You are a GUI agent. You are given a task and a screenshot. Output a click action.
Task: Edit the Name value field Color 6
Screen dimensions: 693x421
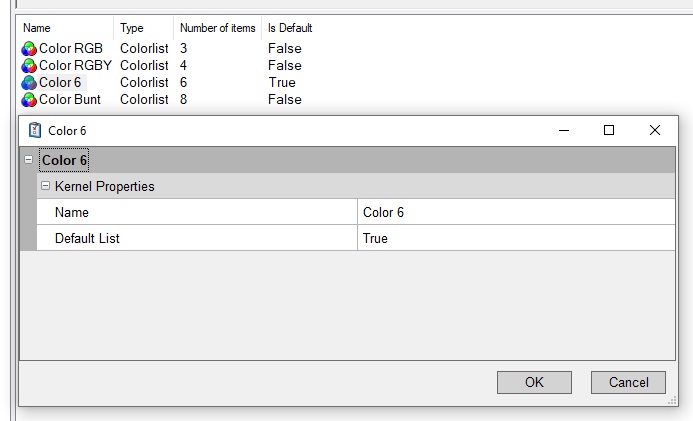click(515, 212)
